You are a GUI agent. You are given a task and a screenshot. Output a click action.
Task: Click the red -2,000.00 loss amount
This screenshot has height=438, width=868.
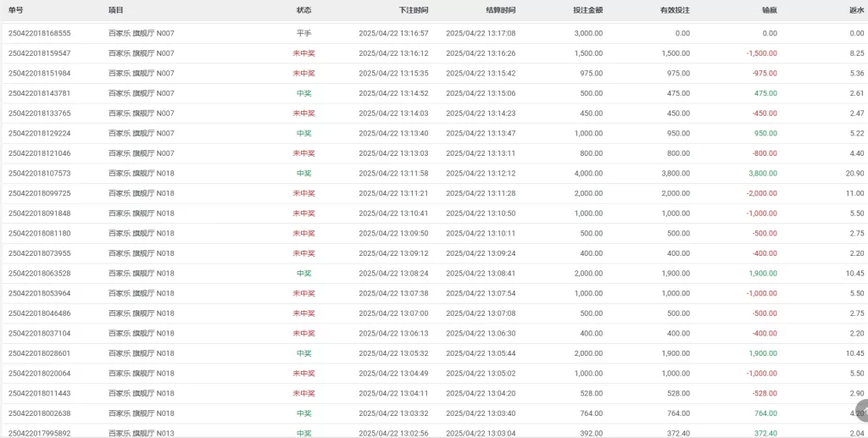point(762,193)
